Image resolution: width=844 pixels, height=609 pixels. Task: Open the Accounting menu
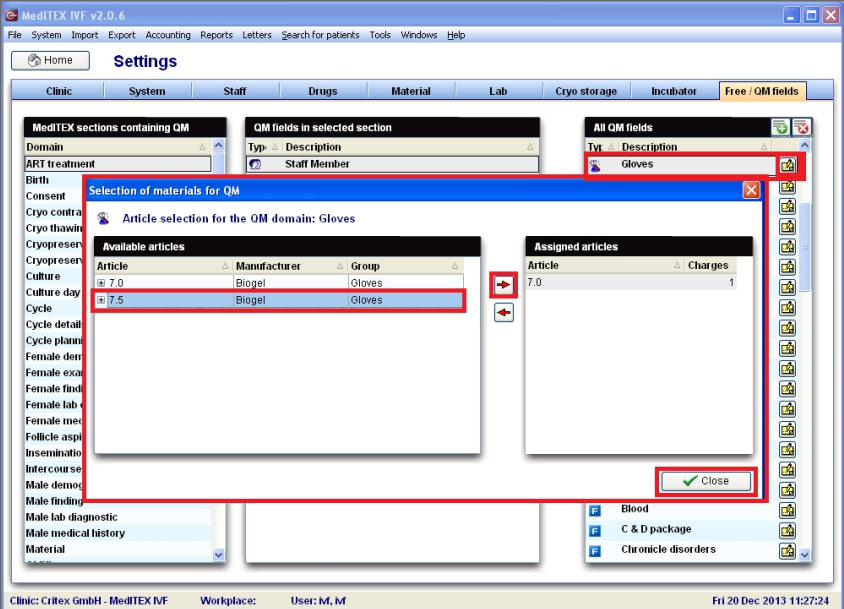click(168, 35)
